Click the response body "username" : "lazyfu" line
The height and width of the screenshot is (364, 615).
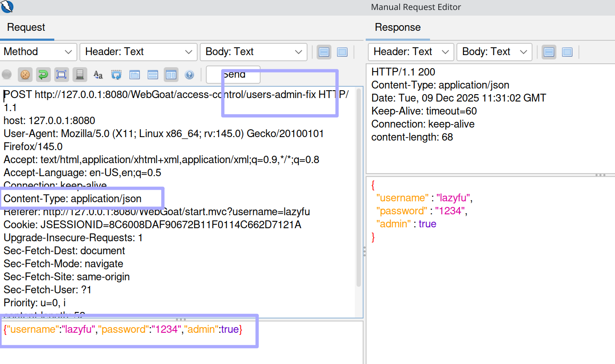point(424,198)
